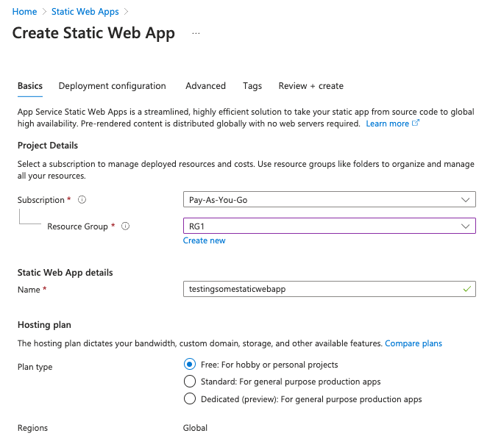Open the more options ellipsis menu

pyautogui.click(x=196, y=34)
